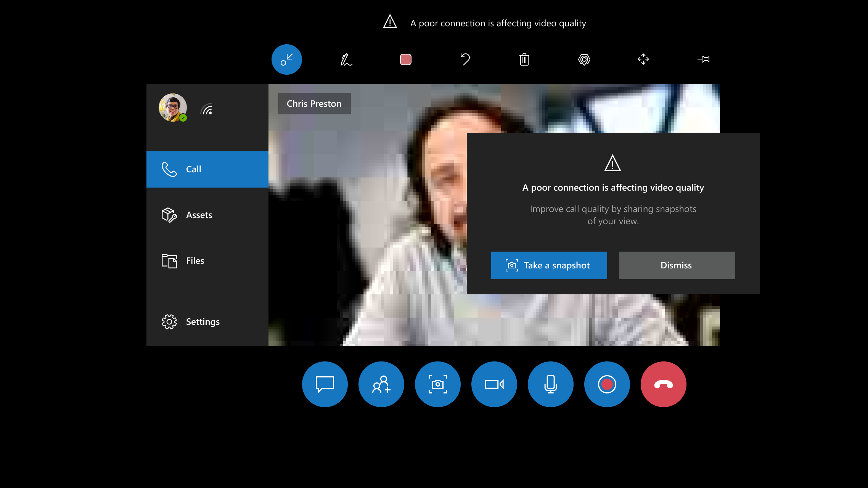The width and height of the screenshot is (868, 488).
Task: Expand the Files section in sidebar
Action: point(195,260)
